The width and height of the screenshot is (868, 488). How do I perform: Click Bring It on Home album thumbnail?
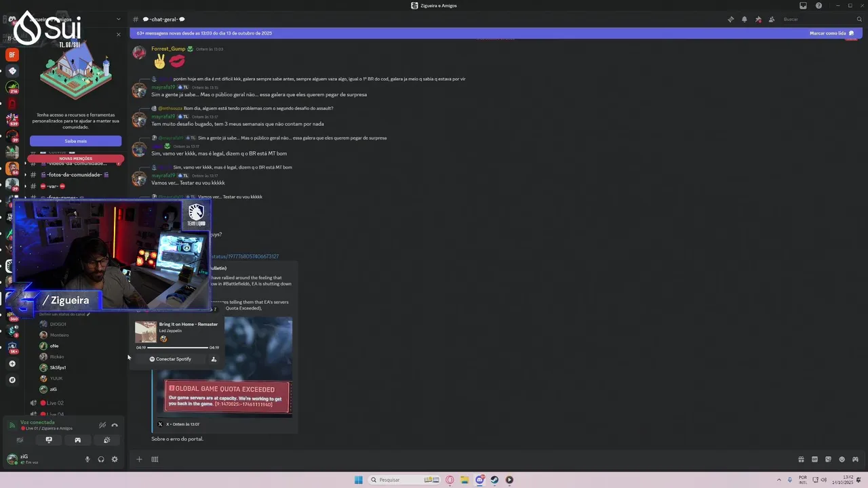145,331
